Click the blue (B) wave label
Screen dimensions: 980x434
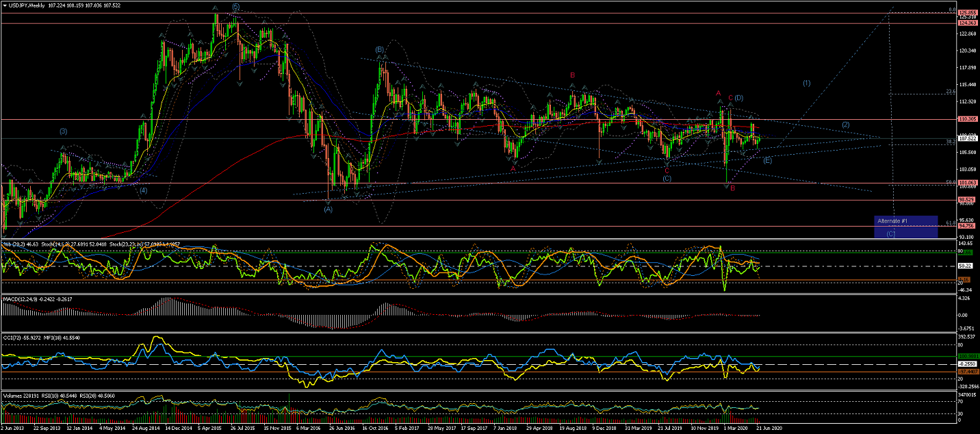click(378, 49)
